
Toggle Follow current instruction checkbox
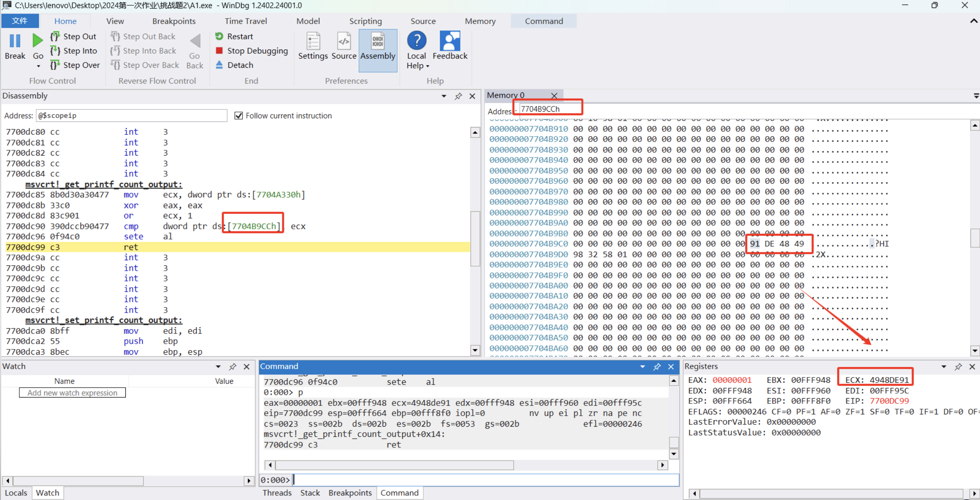239,116
